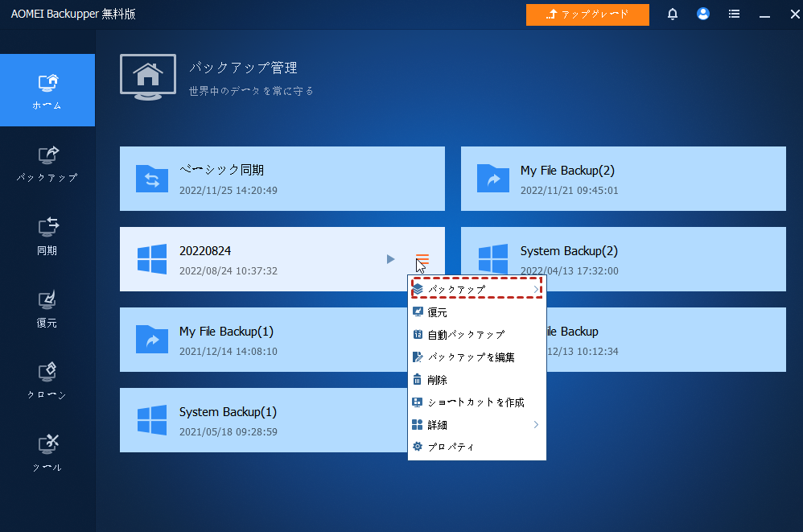
Task: Select バックアップを編集 in the context menu
Action: 477,357
